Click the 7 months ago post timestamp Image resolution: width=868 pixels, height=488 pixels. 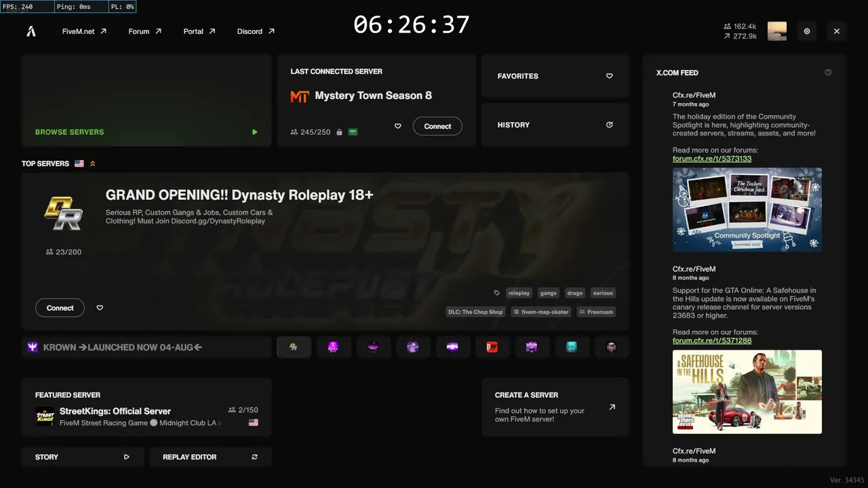coord(690,104)
